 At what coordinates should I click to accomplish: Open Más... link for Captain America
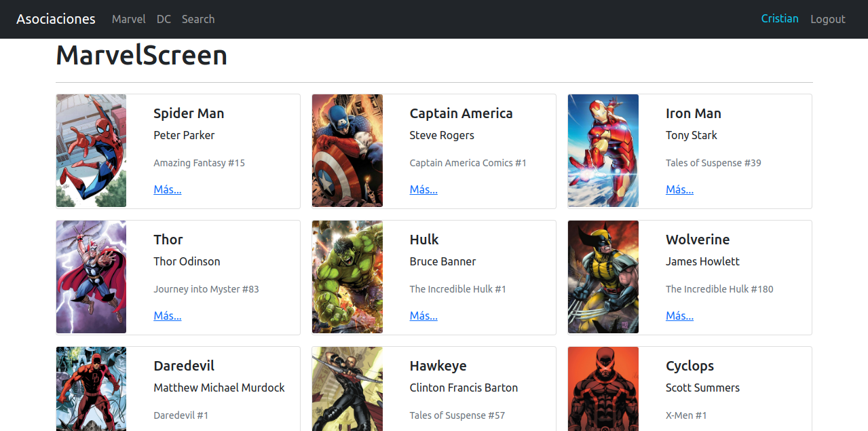click(423, 189)
